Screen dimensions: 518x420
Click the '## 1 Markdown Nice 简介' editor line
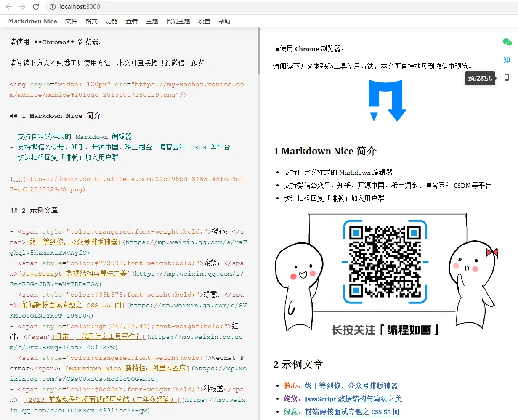coord(55,116)
